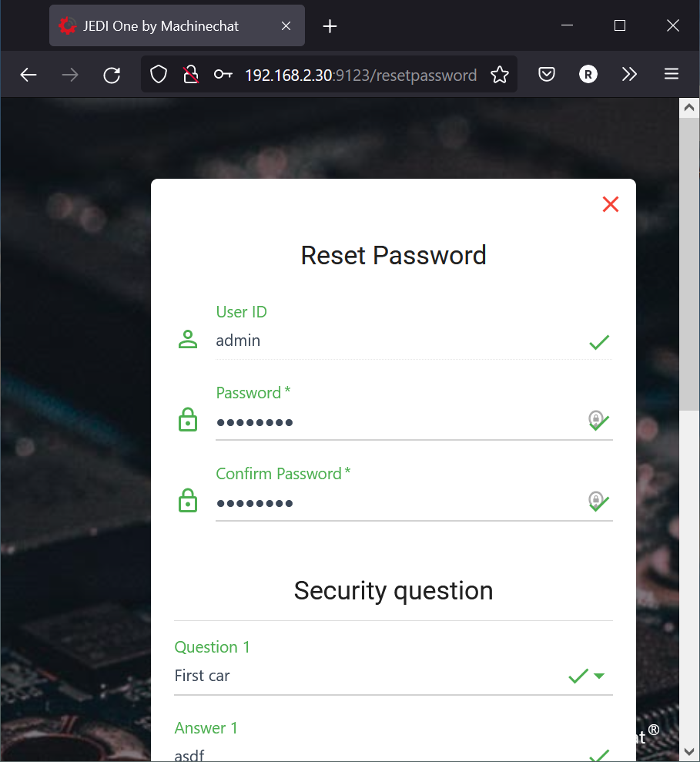
Task: Bookmark this page with the star icon
Action: tap(500, 75)
